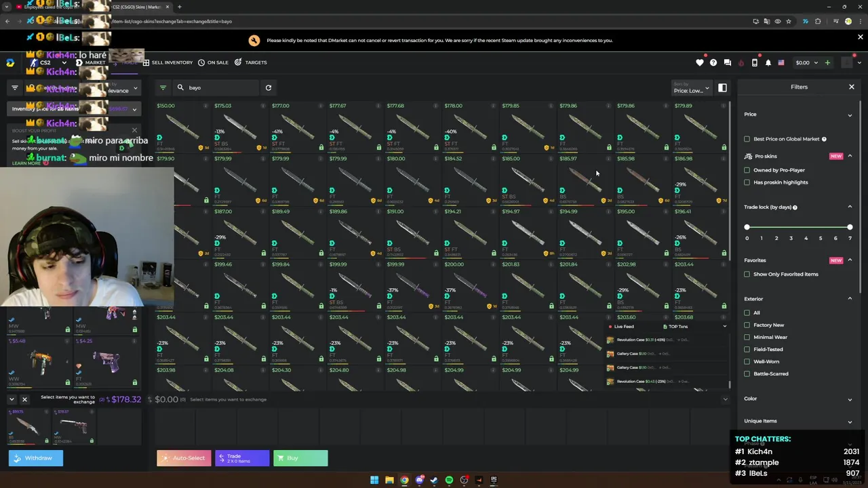
Task: Check Show Only Favorited Items
Action: click(x=747, y=274)
